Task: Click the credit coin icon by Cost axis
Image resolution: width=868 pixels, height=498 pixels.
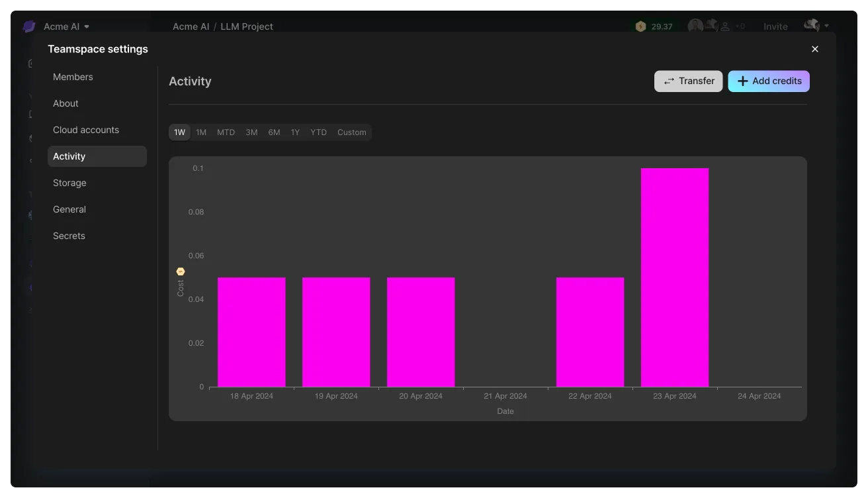Action: [x=181, y=272]
